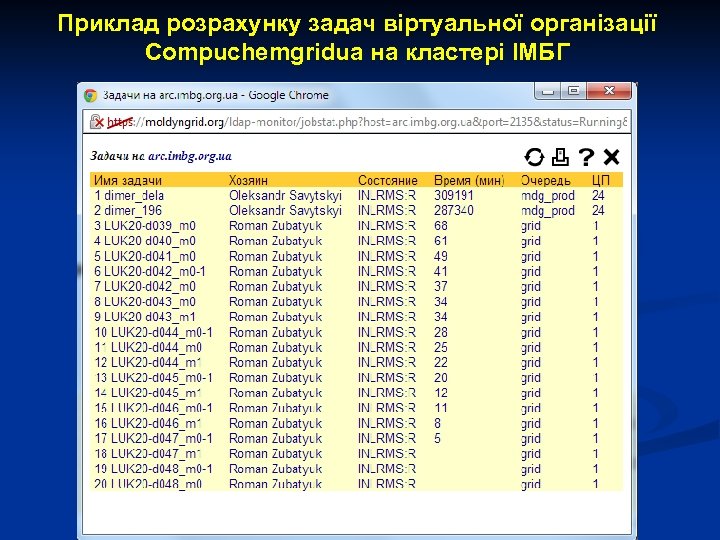Open job '17 LUK20-d047_m0-1'
720x540 pixels.
153,438
